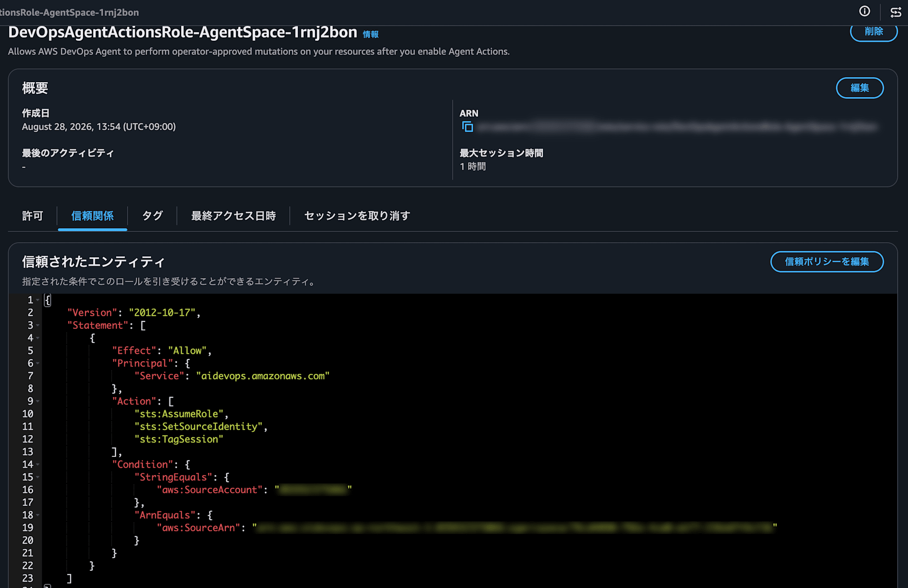The height and width of the screenshot is (588, 908).
Task: Click the "aidevops.amazonaws.com" service value
Action: 263,376
